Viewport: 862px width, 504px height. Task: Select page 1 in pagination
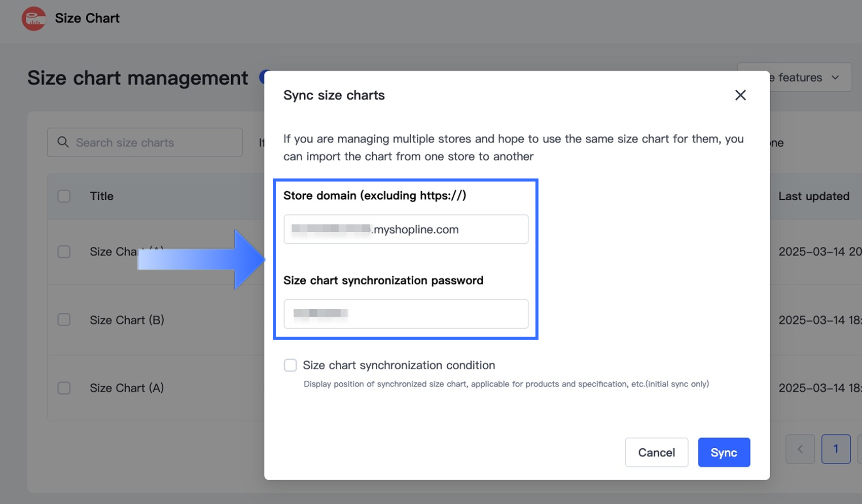[836, 449]
